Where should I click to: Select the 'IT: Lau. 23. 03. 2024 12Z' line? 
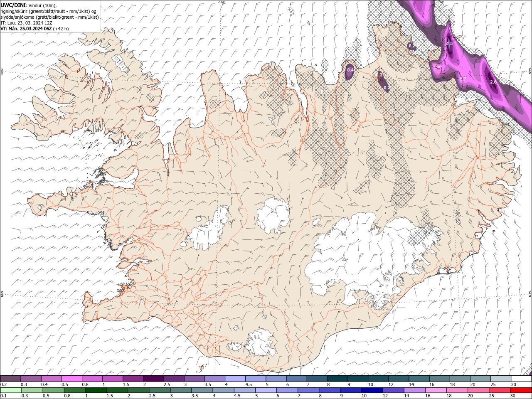click(26, 23)
